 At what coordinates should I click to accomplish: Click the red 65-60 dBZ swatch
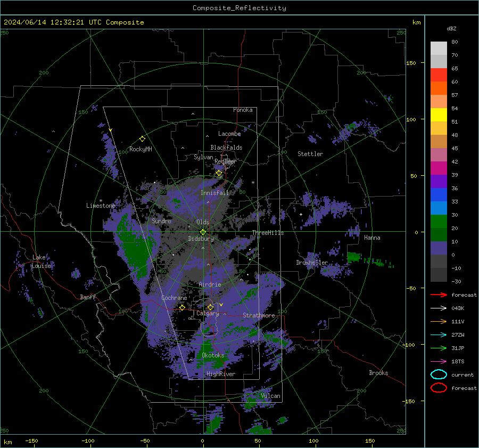[x=439, y=75]
